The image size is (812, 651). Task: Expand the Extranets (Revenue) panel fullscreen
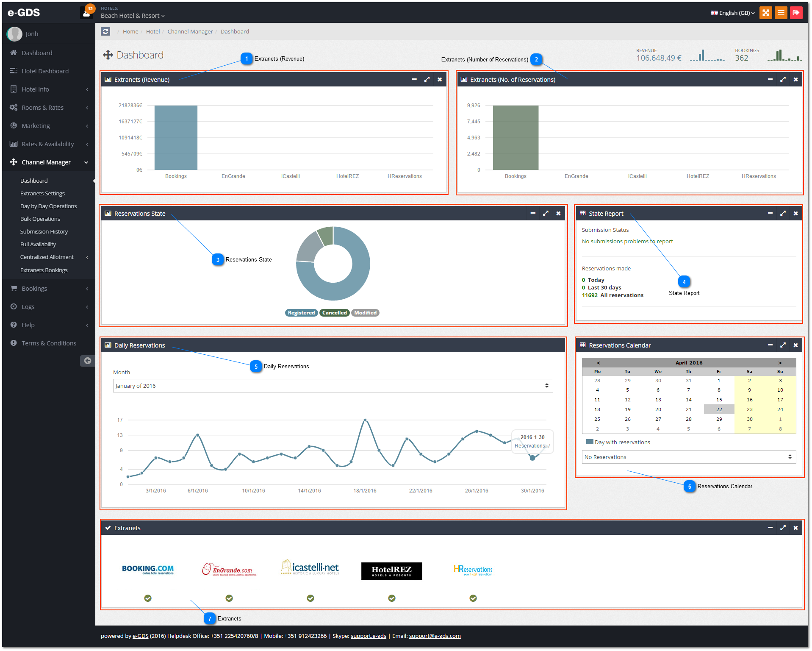427,79
